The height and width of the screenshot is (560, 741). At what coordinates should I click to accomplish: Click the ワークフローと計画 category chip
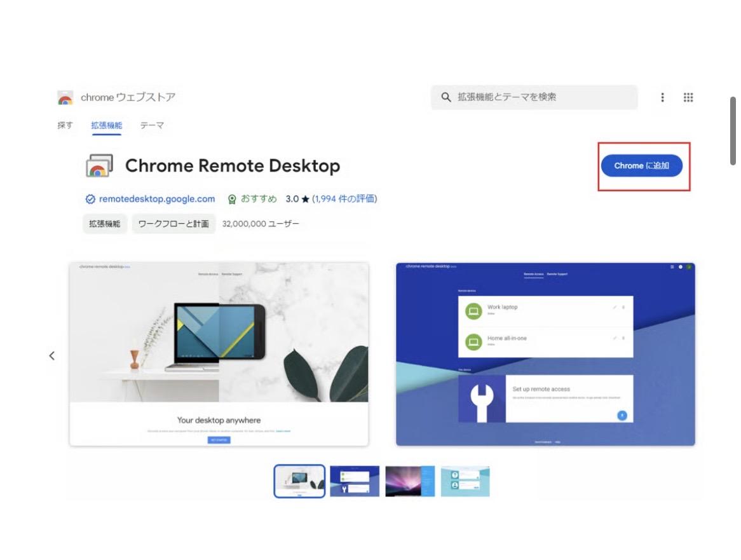coord(173,224)
